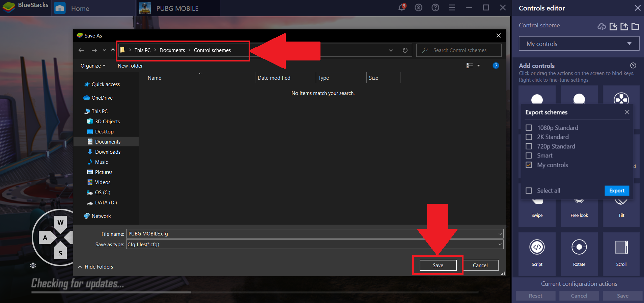Click Save in Controls editor

pos(623,296)
